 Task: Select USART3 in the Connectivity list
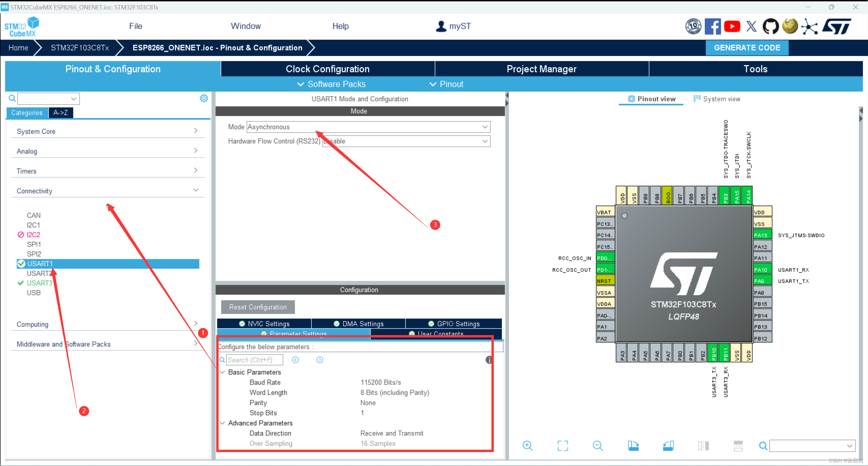(39, 283)
